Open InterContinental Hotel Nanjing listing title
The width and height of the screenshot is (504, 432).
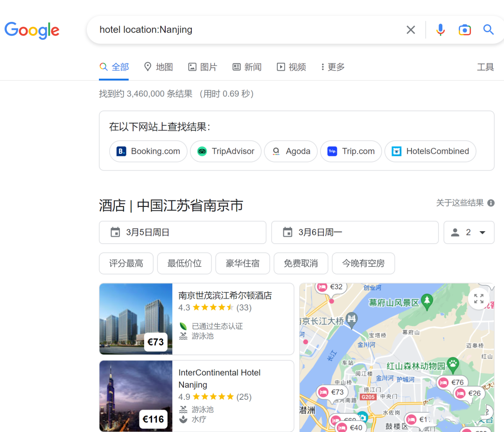click(219, 379)
